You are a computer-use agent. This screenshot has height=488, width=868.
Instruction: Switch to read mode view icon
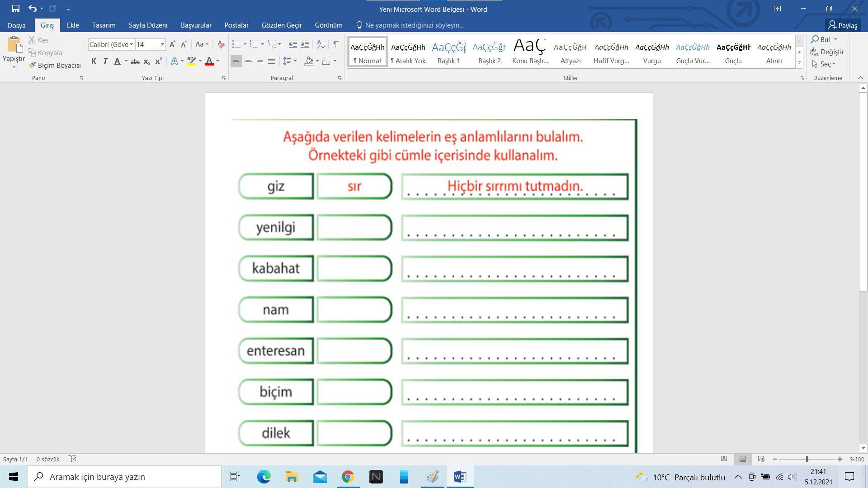point(724,459)
